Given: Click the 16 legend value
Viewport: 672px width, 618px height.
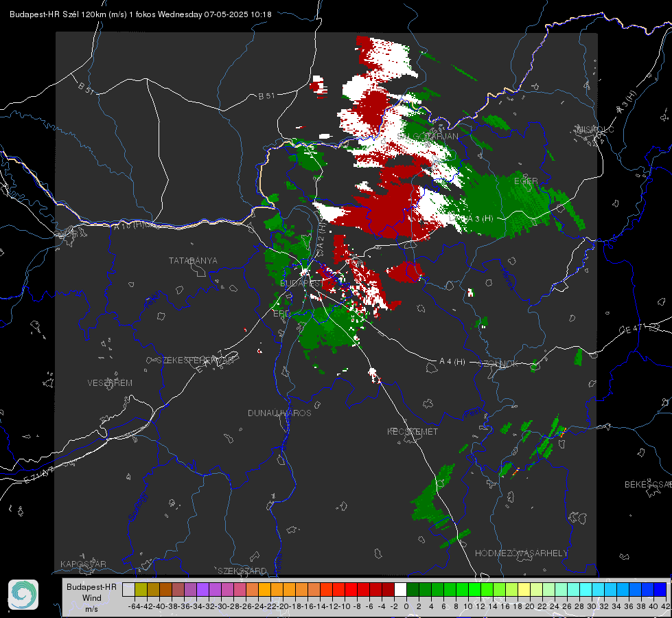Looking at the screenshot, I should (x=505, y=607).
